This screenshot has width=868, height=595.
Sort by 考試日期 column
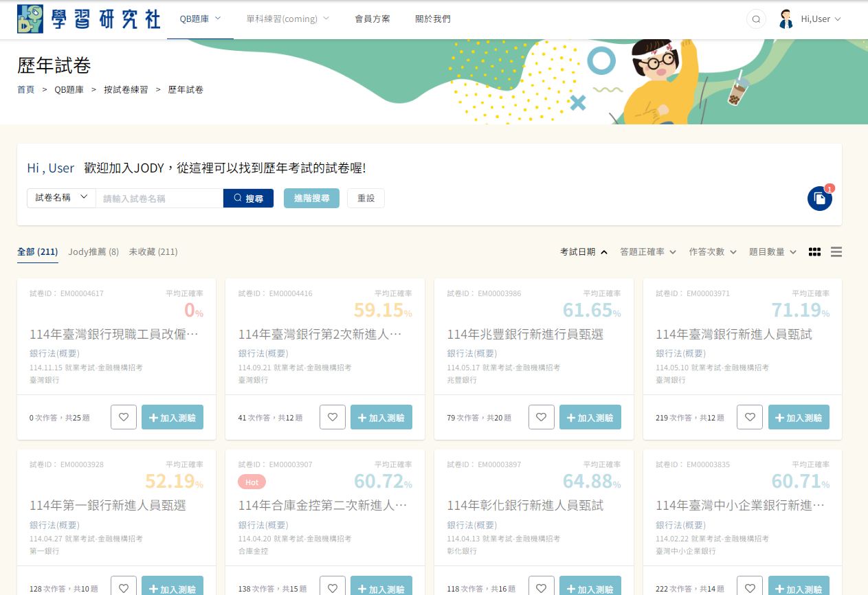[x=583, y=252]
